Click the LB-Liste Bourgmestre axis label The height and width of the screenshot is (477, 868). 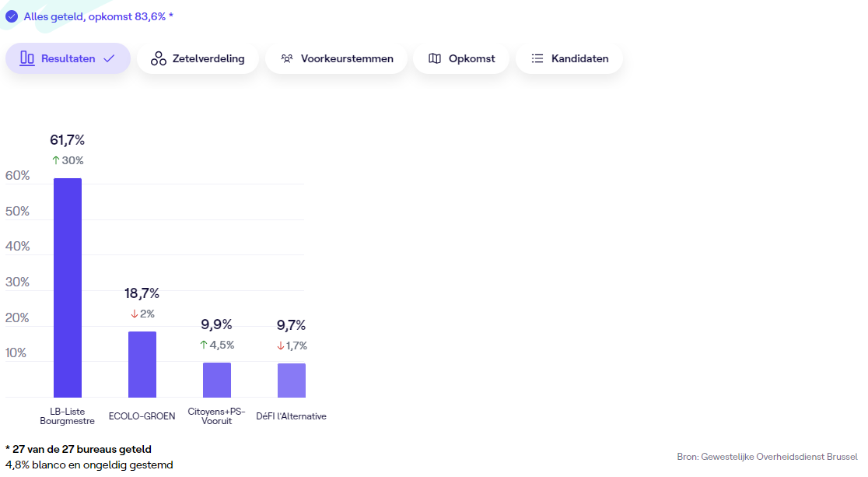68,416
